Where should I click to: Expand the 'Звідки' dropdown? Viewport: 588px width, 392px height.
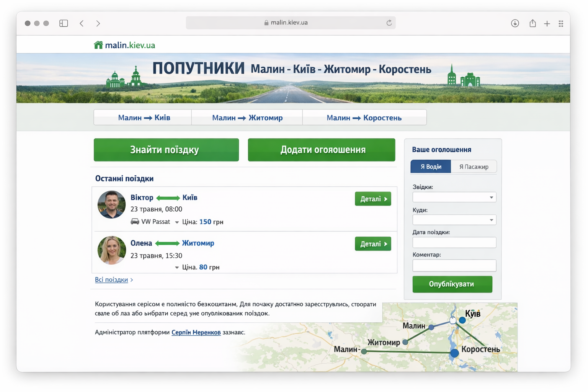(454, 198)
